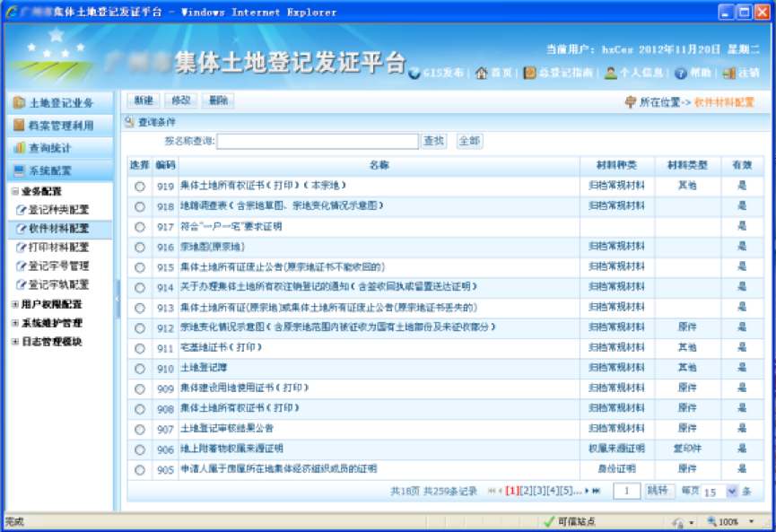Open the per-page count dropdown showing 15

[732, 492]
